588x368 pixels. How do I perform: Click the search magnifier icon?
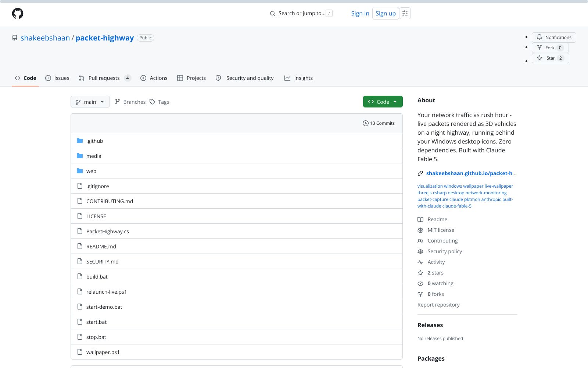tap(273, 14)
